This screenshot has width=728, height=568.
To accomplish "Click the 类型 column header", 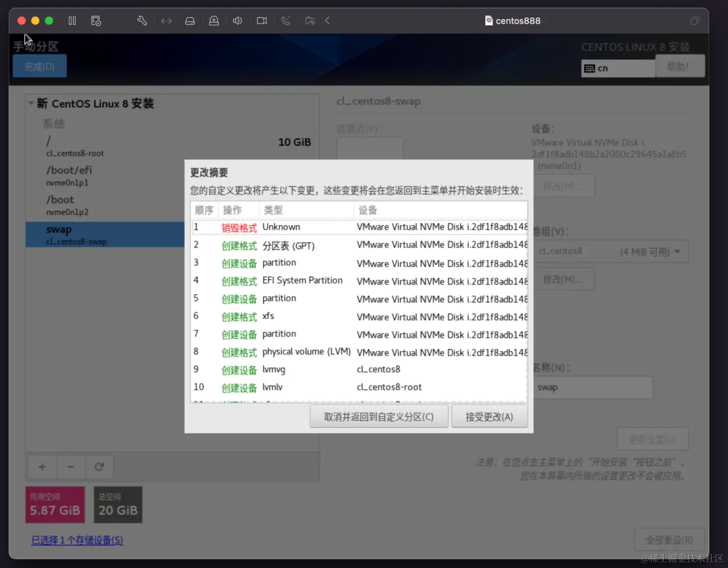I will point(306,210).
